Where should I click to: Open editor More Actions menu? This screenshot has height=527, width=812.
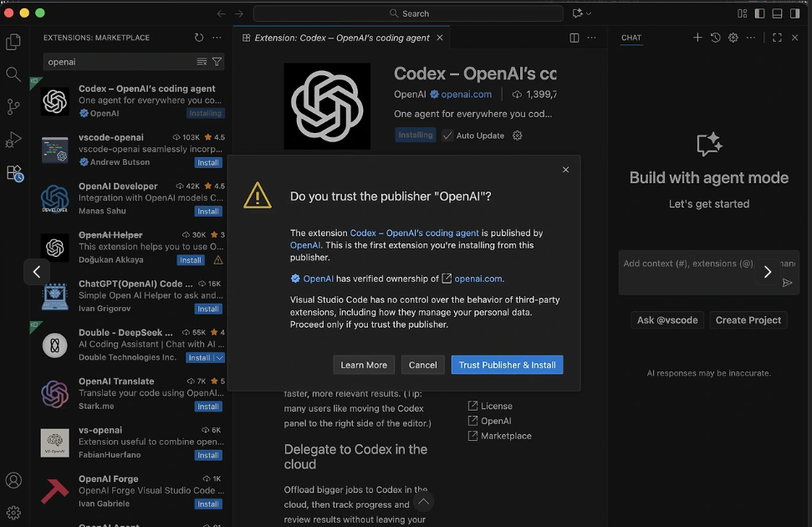pos(591,38)
